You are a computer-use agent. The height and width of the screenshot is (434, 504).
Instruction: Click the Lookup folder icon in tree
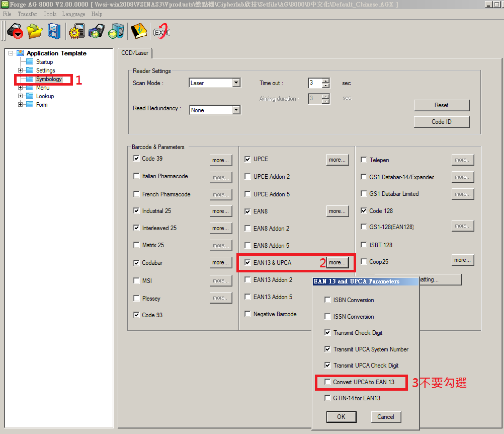(x=30, y=96)
